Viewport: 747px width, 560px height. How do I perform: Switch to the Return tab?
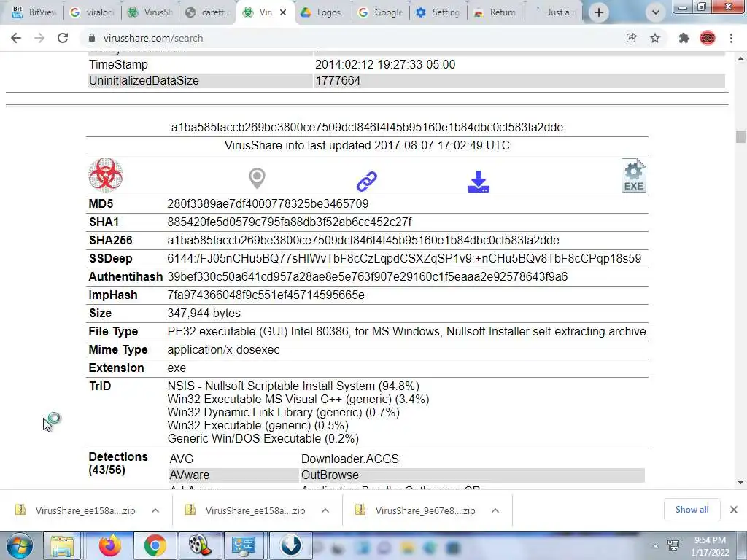(x=495, y=12)
